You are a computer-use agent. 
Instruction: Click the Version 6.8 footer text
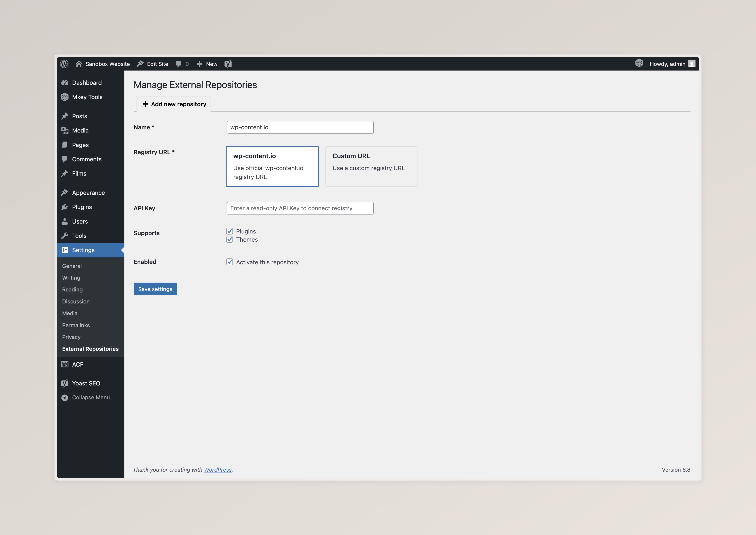(676, 470)
